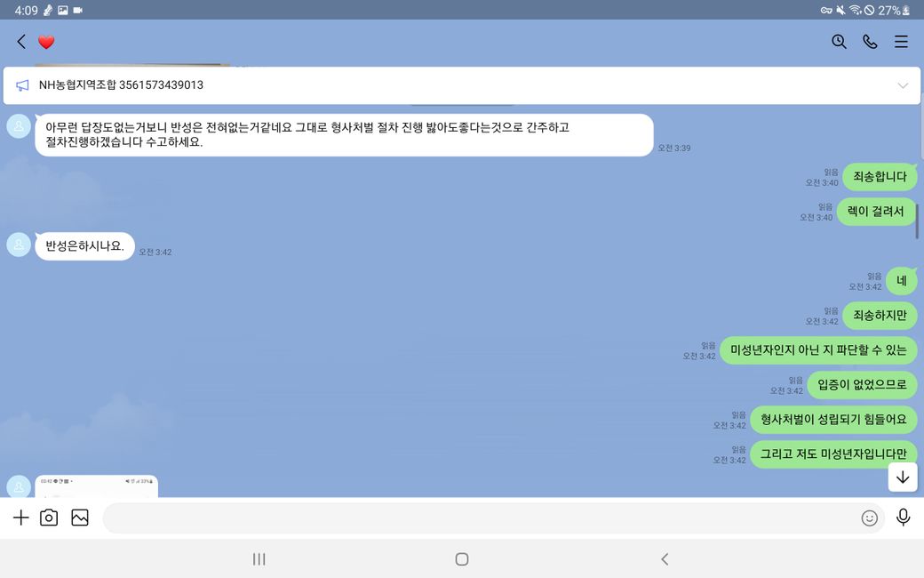This screenshot has height=578, width=924.
Task: Tap the microphone voice message icon
Action: click(x=903, y=518)
